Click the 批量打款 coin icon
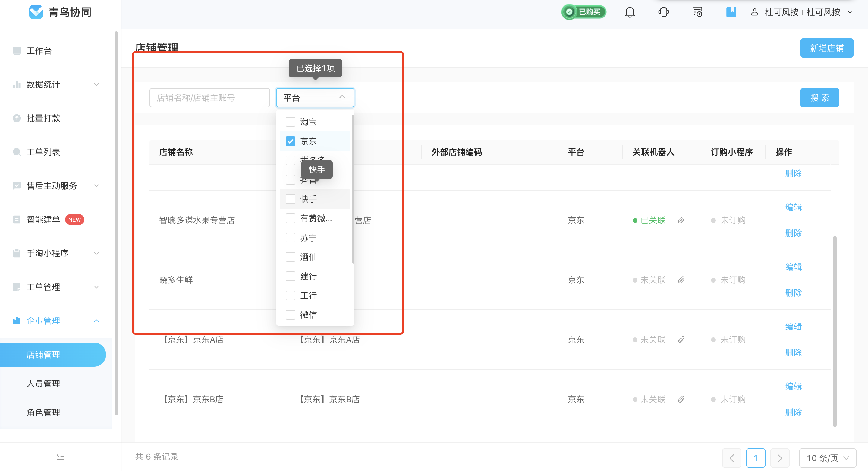868x471 pixels. pos(17,118)
